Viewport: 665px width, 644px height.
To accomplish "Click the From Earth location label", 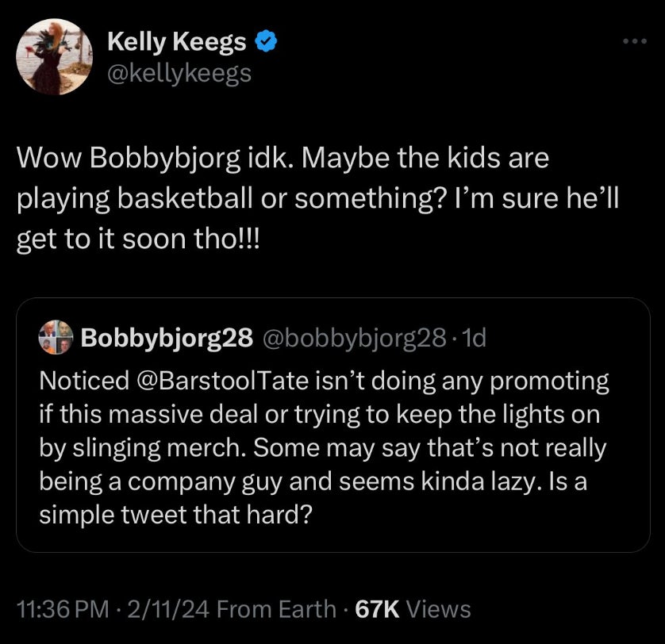I will 275,609.
